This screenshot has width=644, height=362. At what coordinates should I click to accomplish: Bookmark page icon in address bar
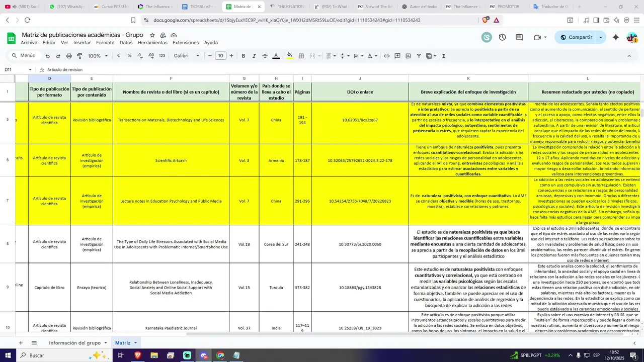(x=133, y=20)
